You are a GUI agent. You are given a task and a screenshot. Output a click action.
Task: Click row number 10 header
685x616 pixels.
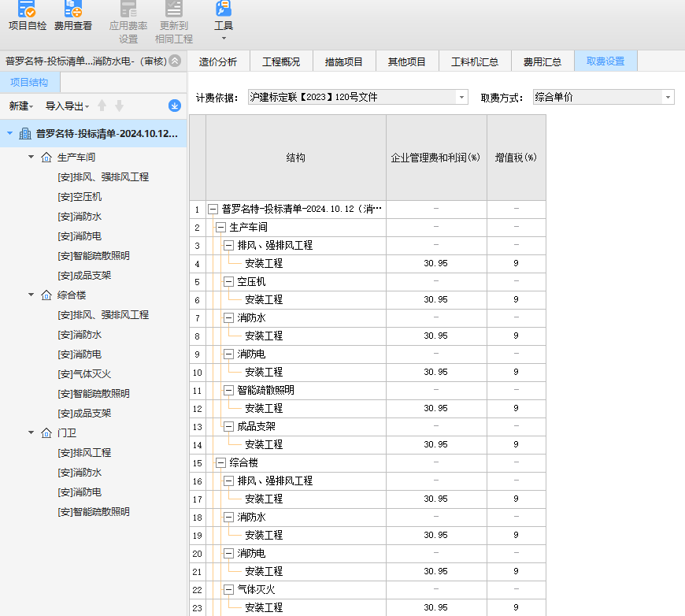[x=198, y=373]
